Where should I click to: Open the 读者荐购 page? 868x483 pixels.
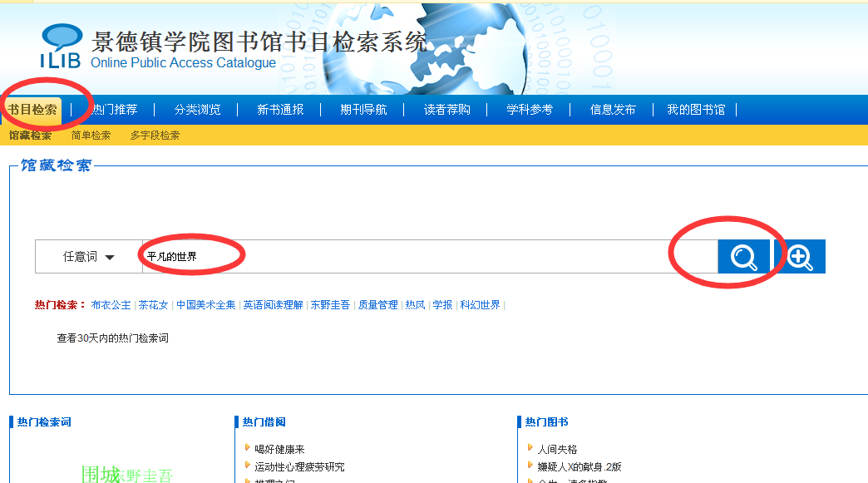(446, 110)
